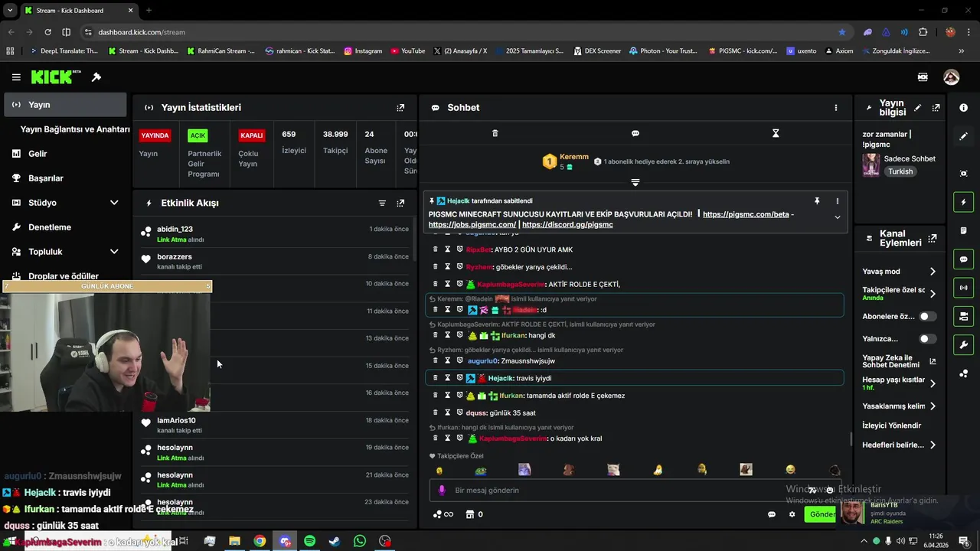Screen dimensions: 980x551
Task: Pop out the Yayın bilgisi panel
Action: coord(936,108)
